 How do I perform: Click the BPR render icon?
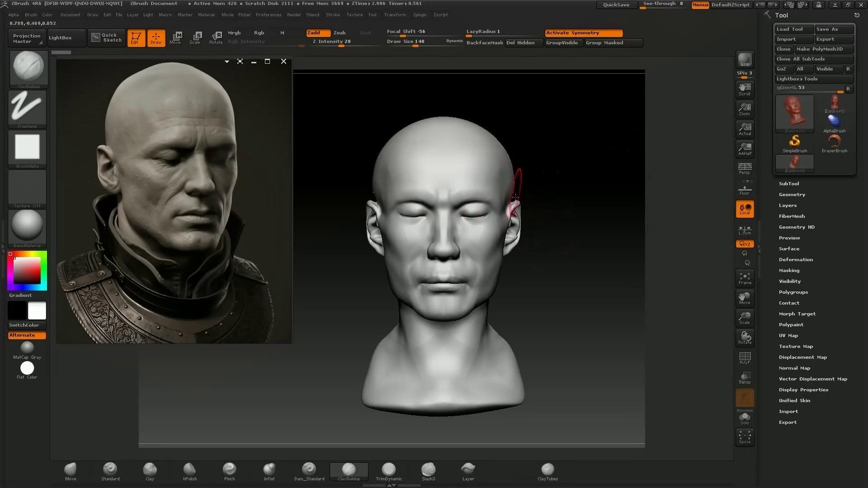point(745,60)
